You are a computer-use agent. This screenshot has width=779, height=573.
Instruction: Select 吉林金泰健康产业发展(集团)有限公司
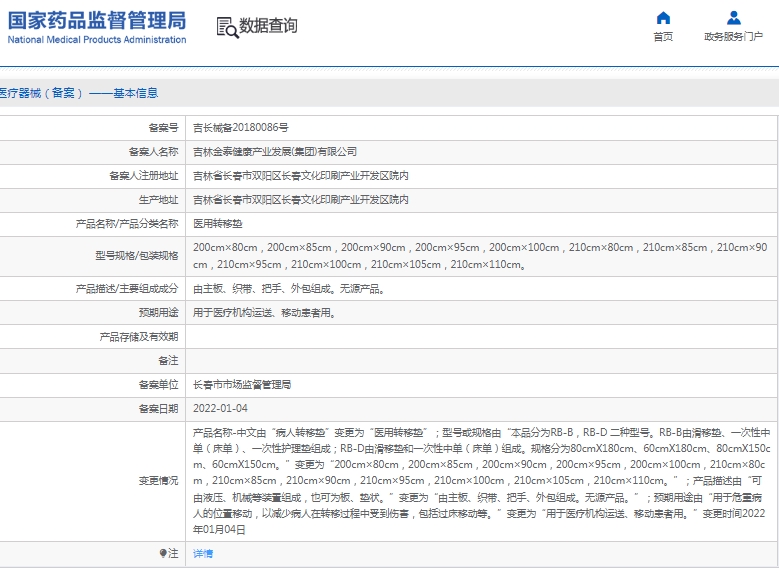pos(275,152)
